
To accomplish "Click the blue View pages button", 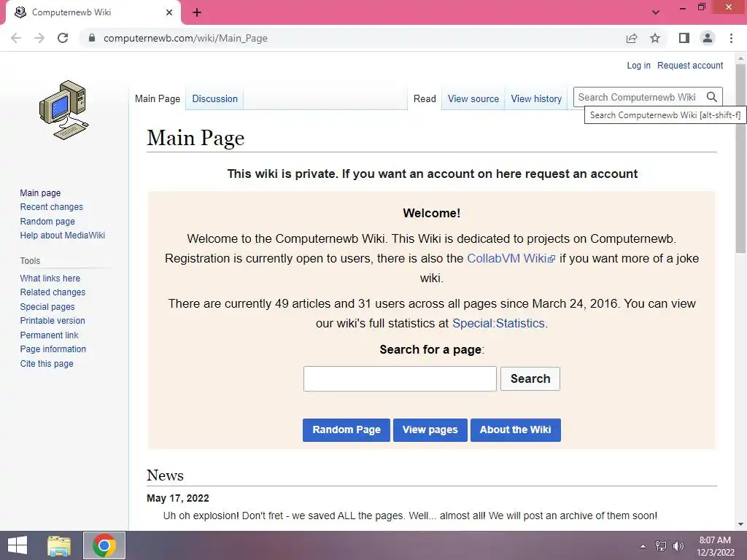I will [430, 430].
